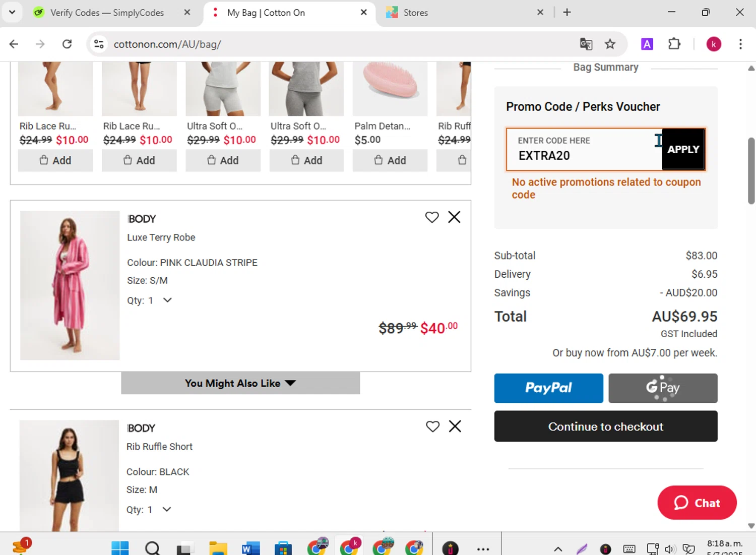The height and width of the screenshot is (555, 756).
Task: Open the Extensions puzzle menu
Action: tap(674, 44)
